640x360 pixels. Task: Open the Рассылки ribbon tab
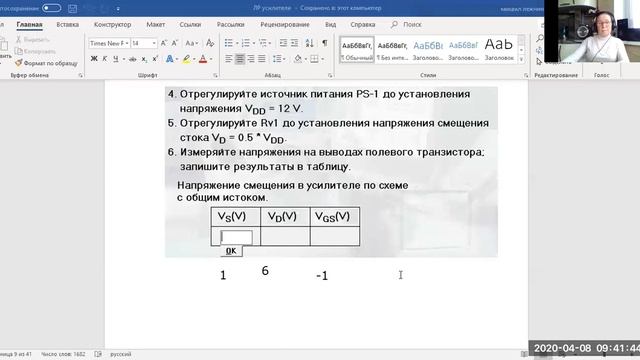231,24
